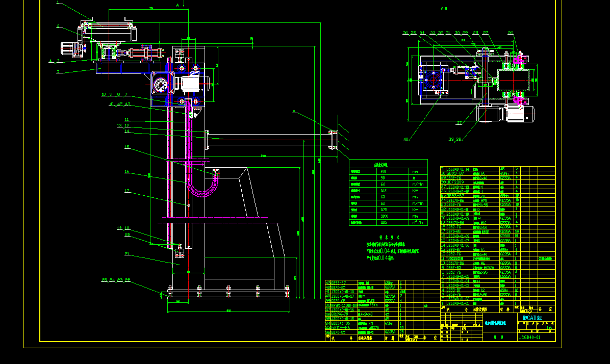Select part code JSG040-01-17 in row 40

click(x=343, y=296)
